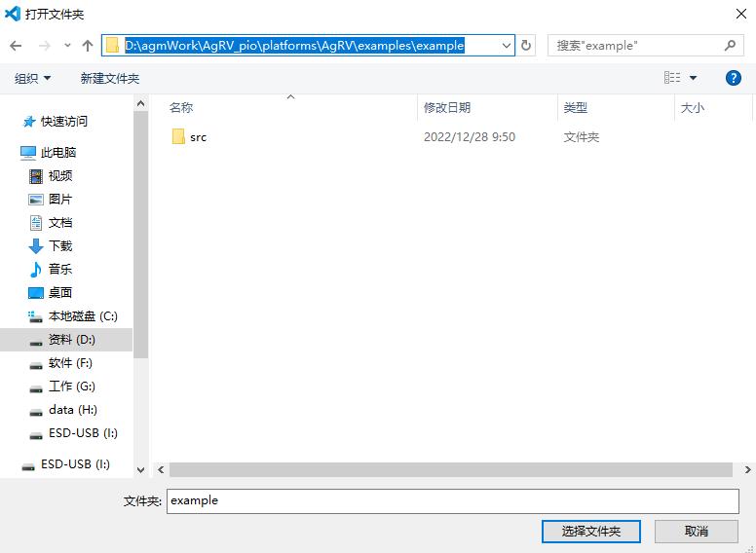The width and height of the screenshot is (756, 553).
Task: Click the horizontal scrollbar of file list
Action: click(451, 469)
